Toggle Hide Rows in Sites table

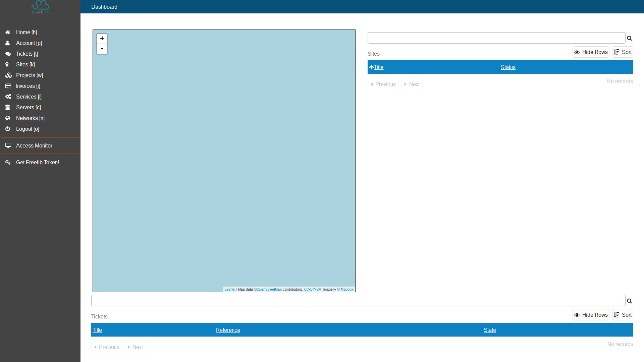click(591, 52)
